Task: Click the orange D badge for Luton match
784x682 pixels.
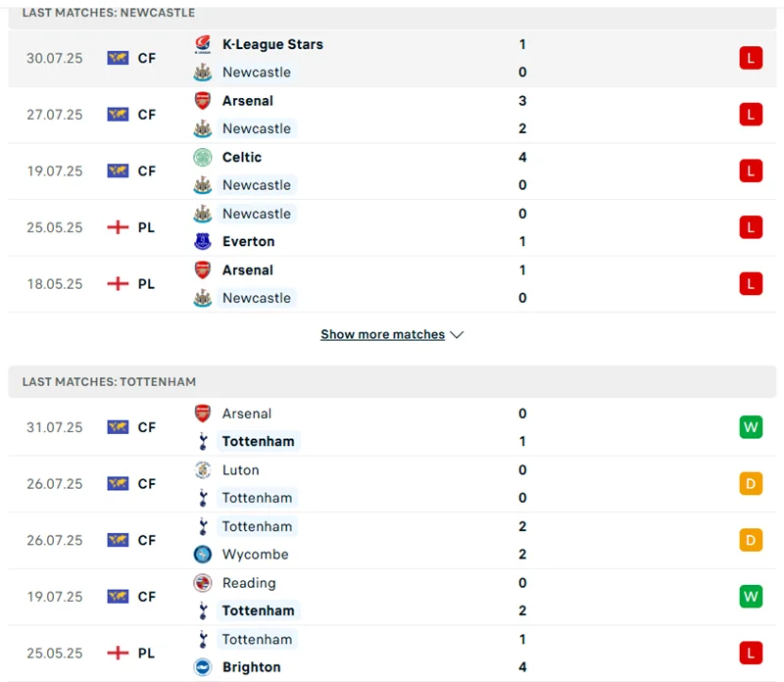Action: click(751, 484)
